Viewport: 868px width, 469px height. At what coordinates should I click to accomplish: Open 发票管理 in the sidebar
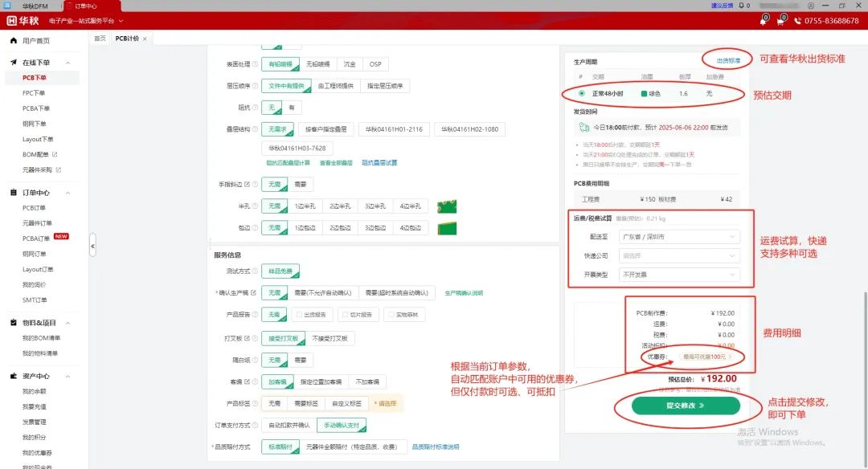pos(35,422)
